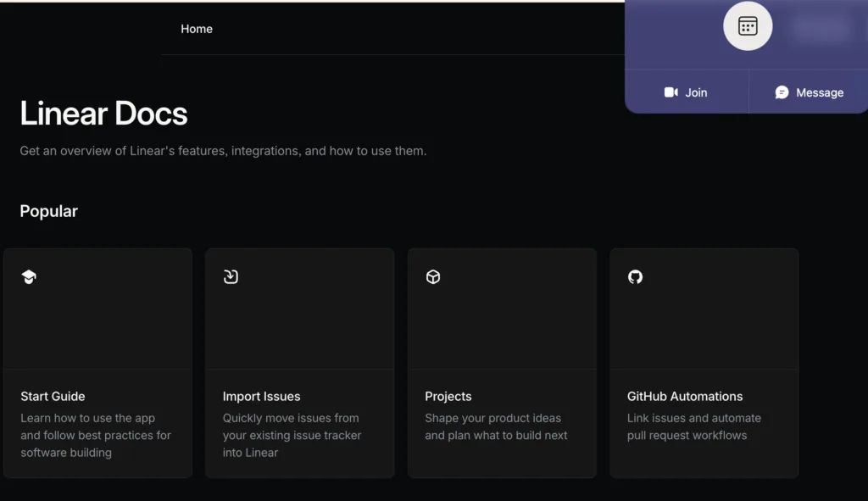
Task: Open the calendar icon in the purple overlay
Action: coord(747,25)
